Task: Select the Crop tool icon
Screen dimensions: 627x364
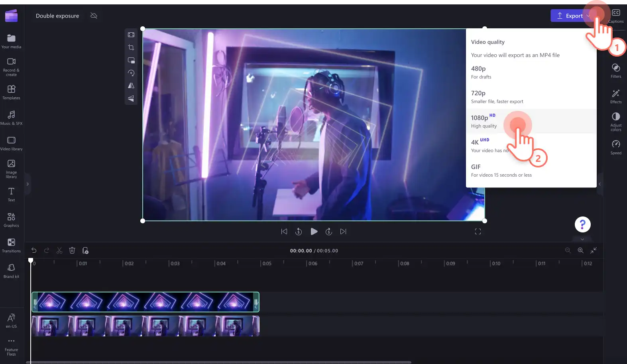Action: (131, 47)
